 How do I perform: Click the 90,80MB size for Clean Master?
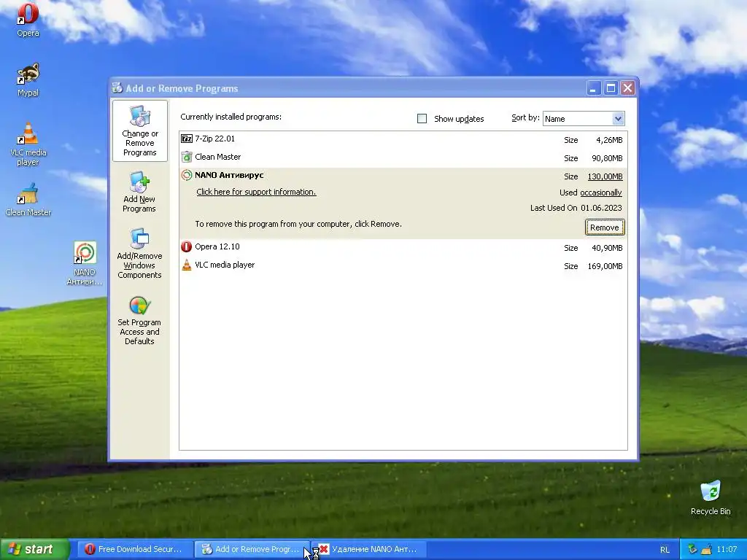[607, 158]
